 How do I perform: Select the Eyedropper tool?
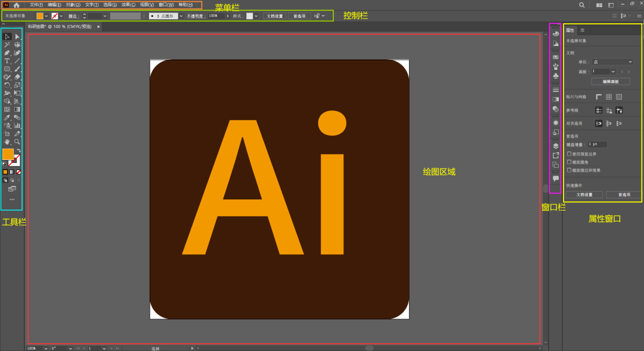tap(7, 118)
